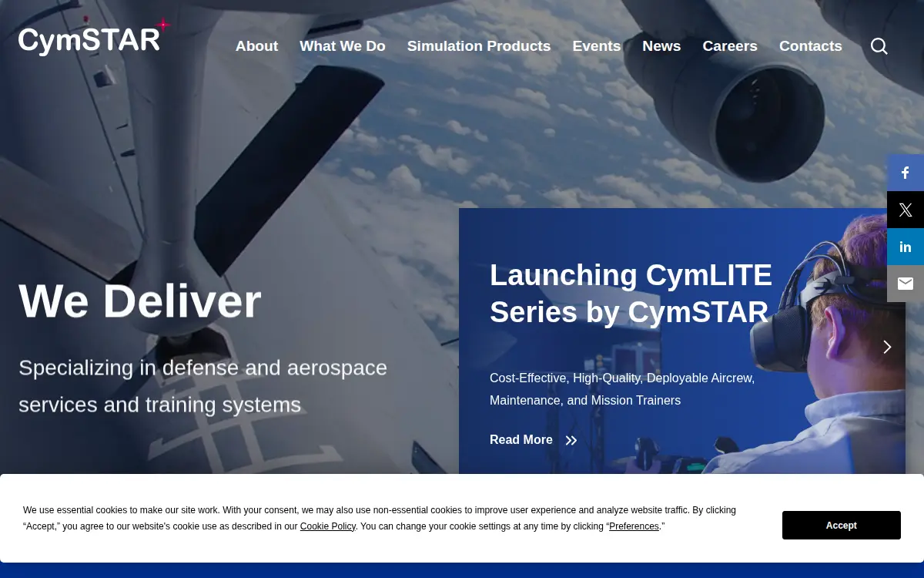This screenshot has height=578, width=924.
Task: Open Simulation Products menu
Action: coord(479,46)
